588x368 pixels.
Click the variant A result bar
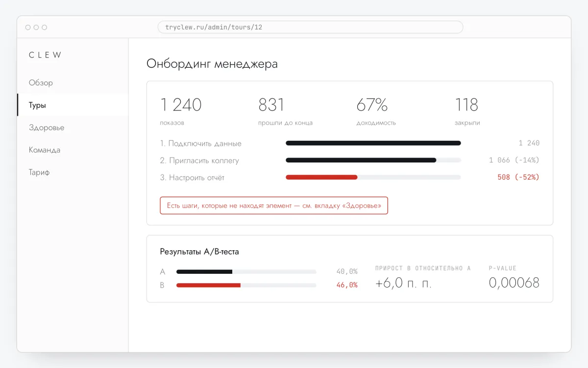coord(246,271)
